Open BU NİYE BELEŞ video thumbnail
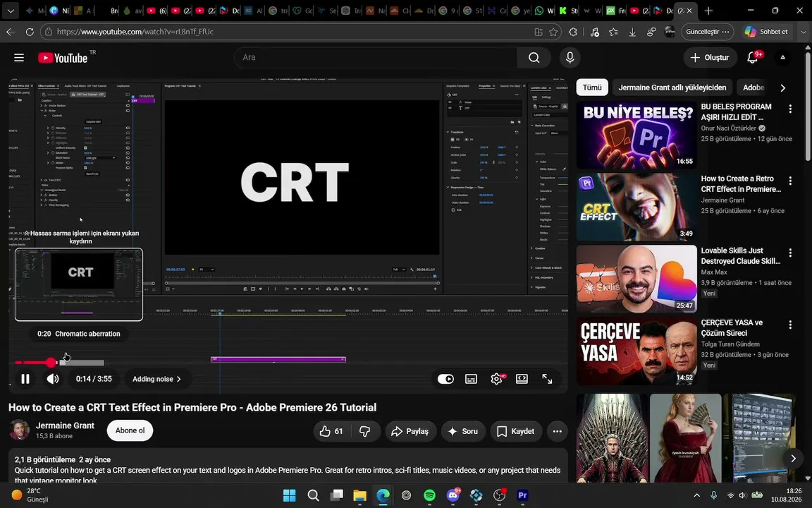Screen dimensions: 812x508 [x=636, y=135]
